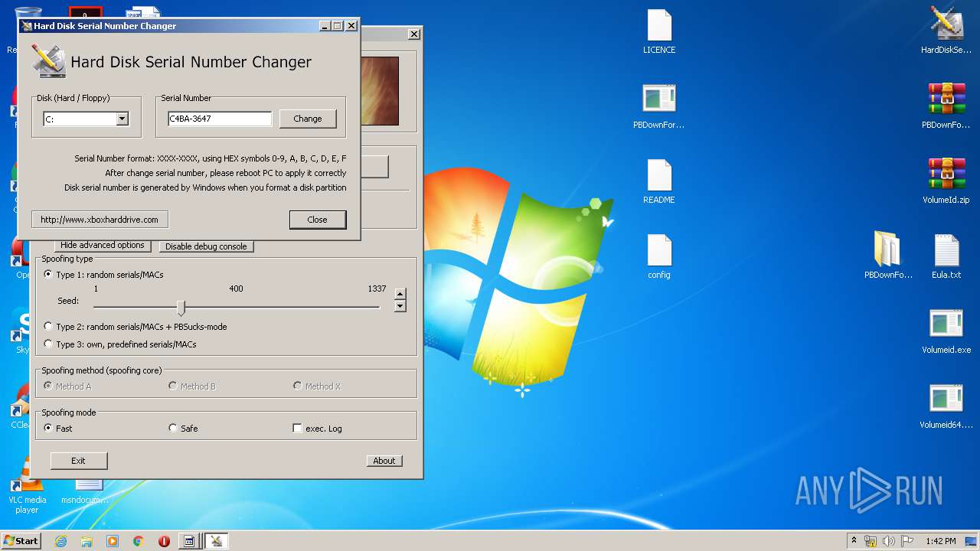
Task: Select the Volumeid64 desktop icon
Action: pyautogui.click(x=946, y=406)
